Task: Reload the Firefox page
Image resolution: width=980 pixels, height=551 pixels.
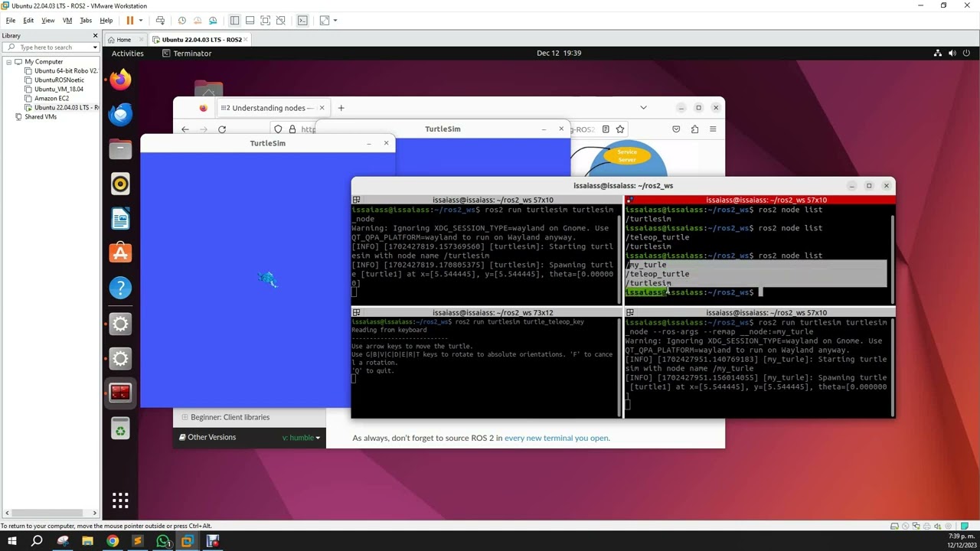Action: coord(222,129)
